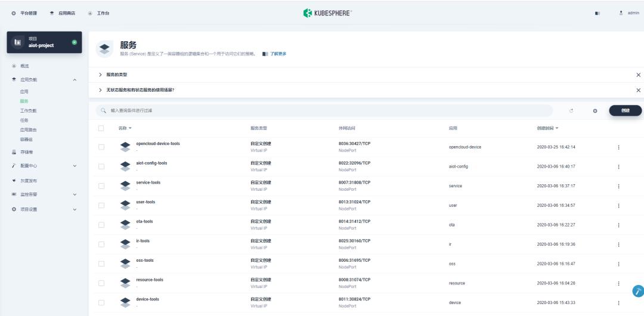Screen dimensions: 644x316
Task: Open the admin user avatar icon
Action: [621, 13]
